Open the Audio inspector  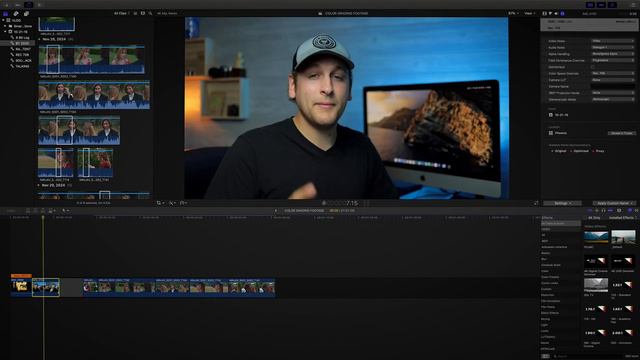[x=556, y=13]
